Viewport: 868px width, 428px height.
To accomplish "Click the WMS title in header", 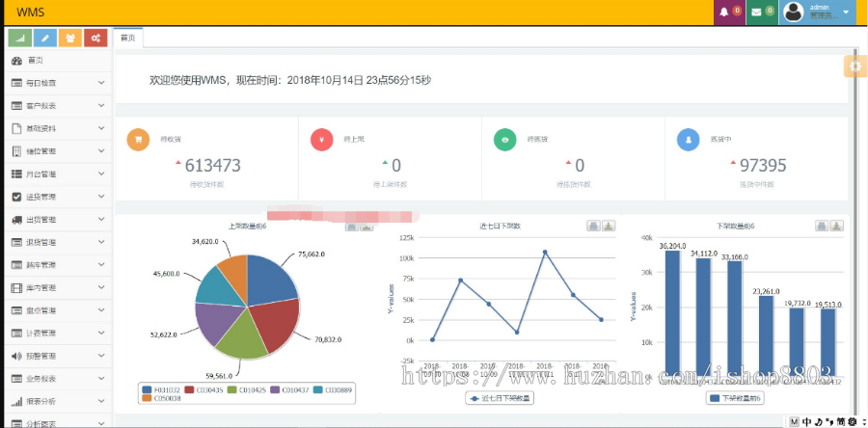I will pyautogui.click(x=31, y=13).
